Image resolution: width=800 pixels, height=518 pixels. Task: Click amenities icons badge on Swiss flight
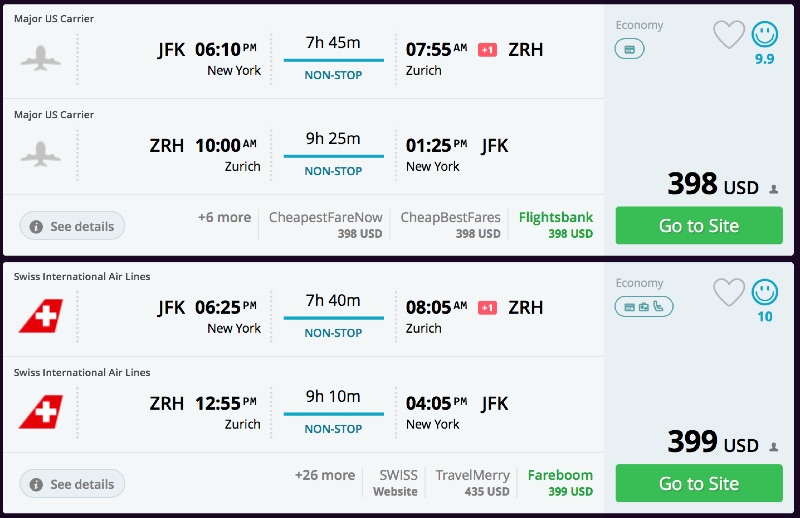point(643,307)
